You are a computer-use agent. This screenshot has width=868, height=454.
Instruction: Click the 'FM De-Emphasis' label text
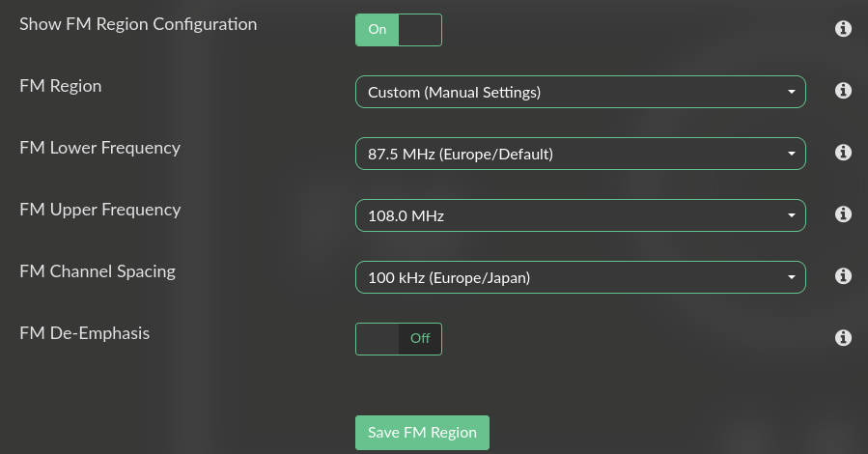pos(85,333)
